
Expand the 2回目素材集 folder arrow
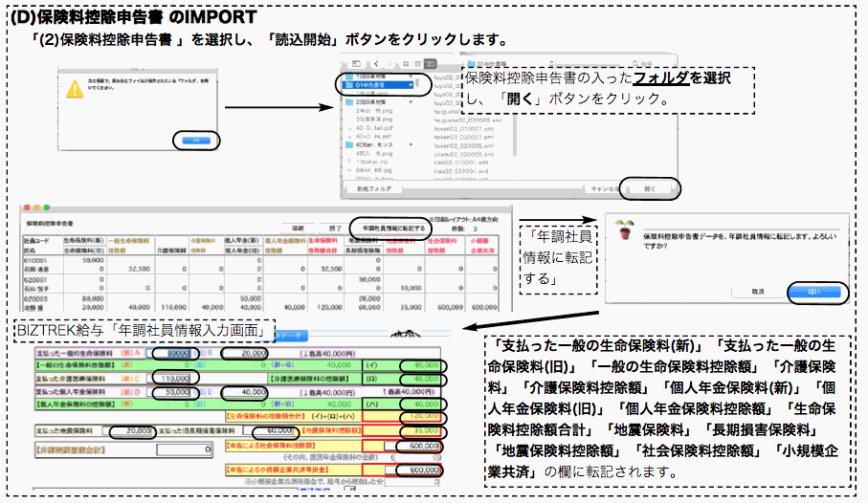(409, 100)
